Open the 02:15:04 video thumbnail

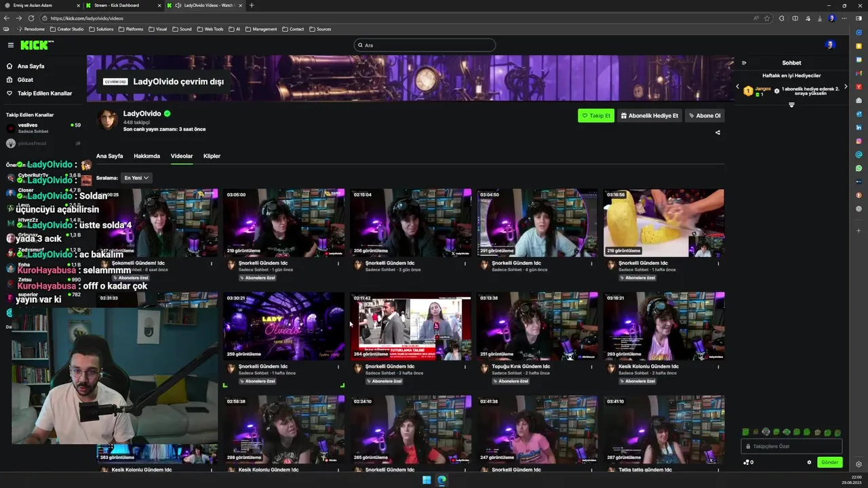point(411,223)
